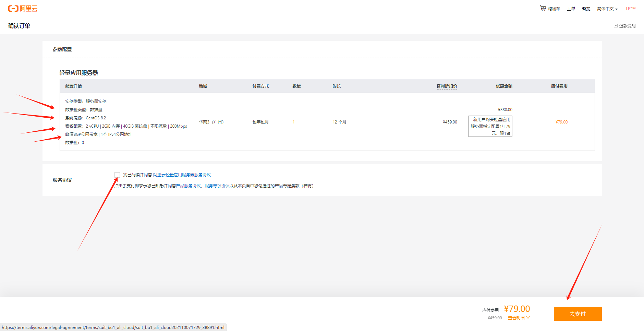Select the 参数配置 section title
Image resolution: width=644 pixels, height=331 pixels.
coord(62,49)
